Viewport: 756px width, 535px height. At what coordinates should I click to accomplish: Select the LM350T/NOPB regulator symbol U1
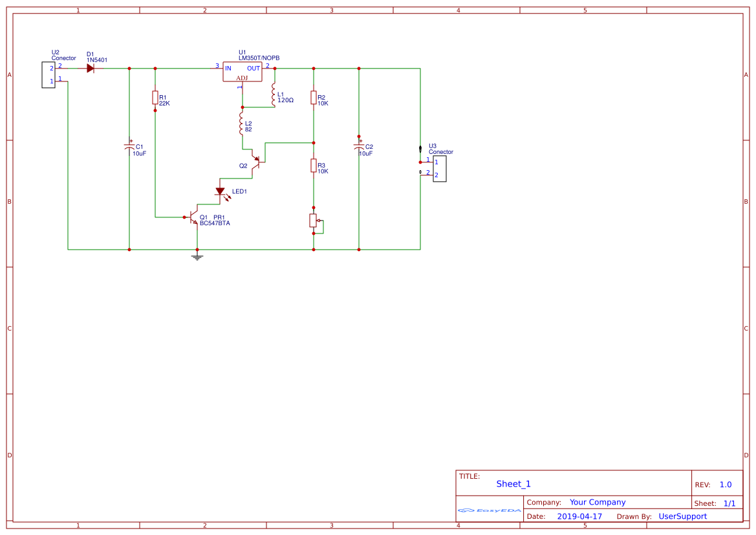pos(242,71)
